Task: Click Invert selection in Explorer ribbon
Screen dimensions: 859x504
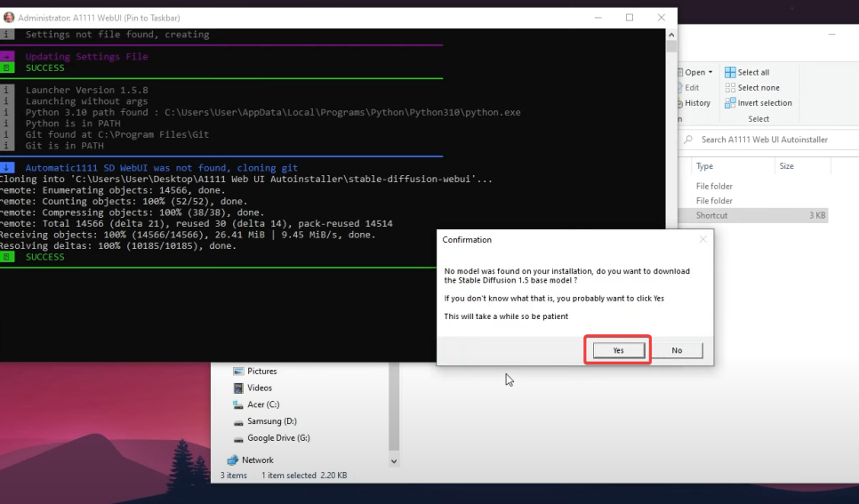Action: click(x=759, y=103)
